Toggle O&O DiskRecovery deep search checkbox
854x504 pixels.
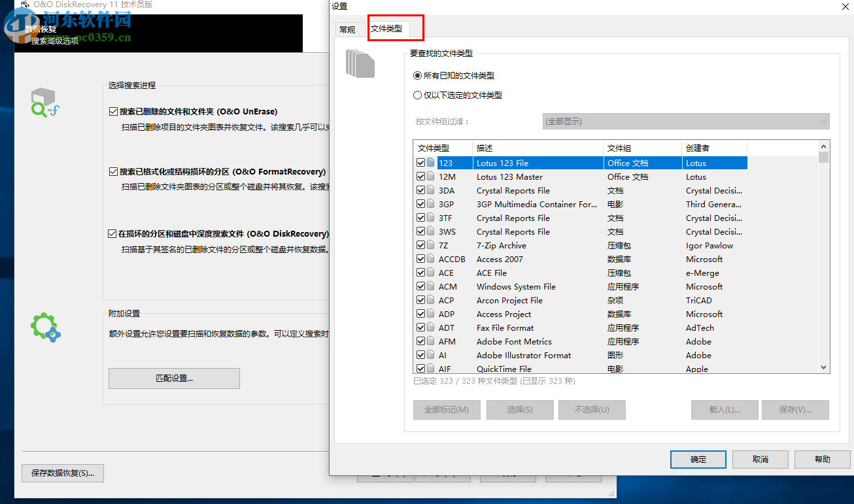[113, 233]
